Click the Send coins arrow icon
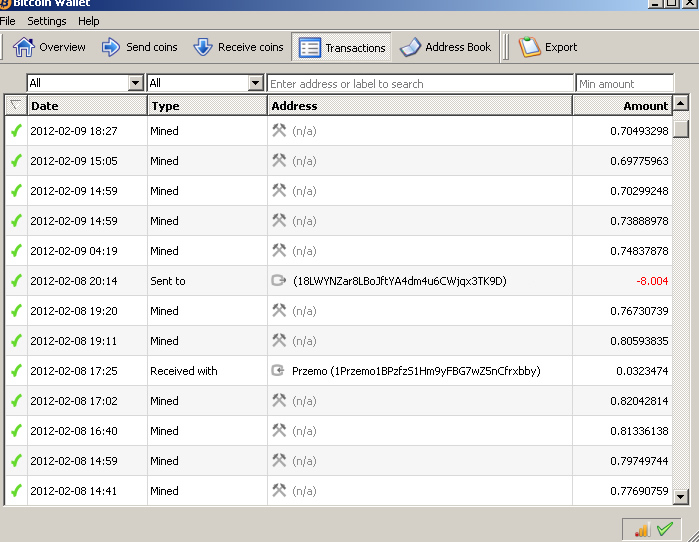 pyautogui.click(x=111, y=47)
